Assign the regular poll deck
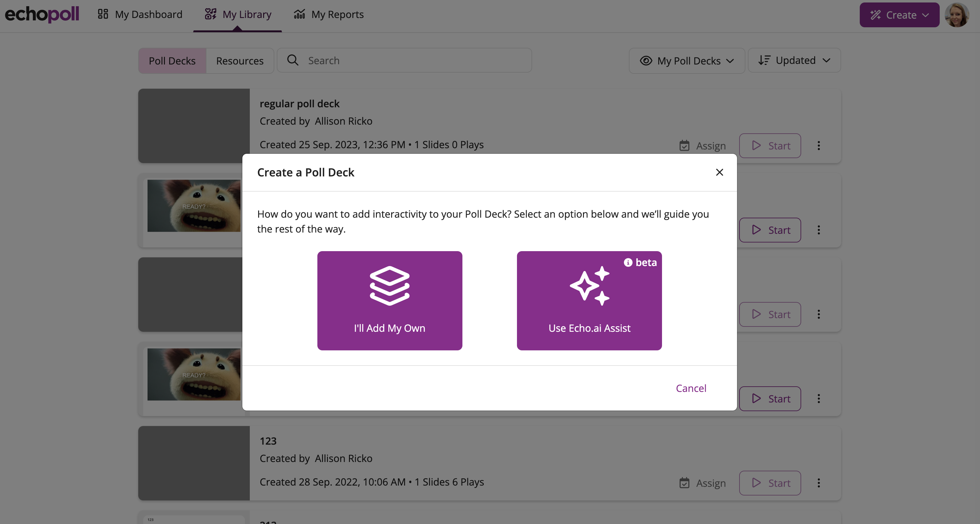980x524 pixels. click(702, 146)
